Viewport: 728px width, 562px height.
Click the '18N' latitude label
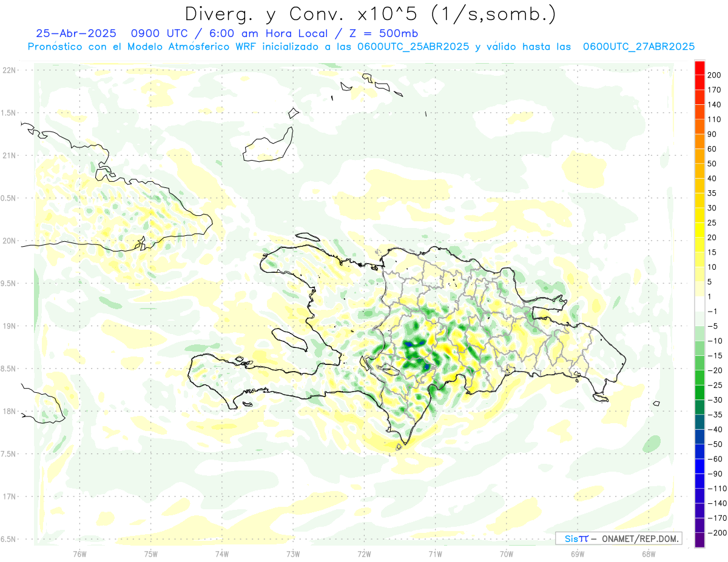coord(8,412)
